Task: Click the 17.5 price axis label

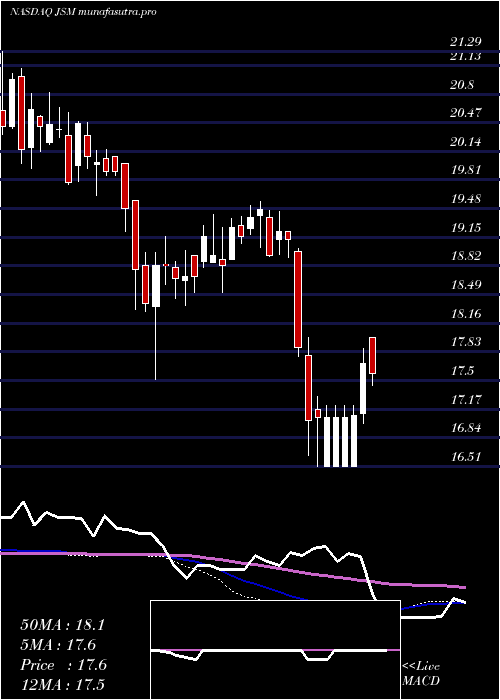Action: (462, 371)
